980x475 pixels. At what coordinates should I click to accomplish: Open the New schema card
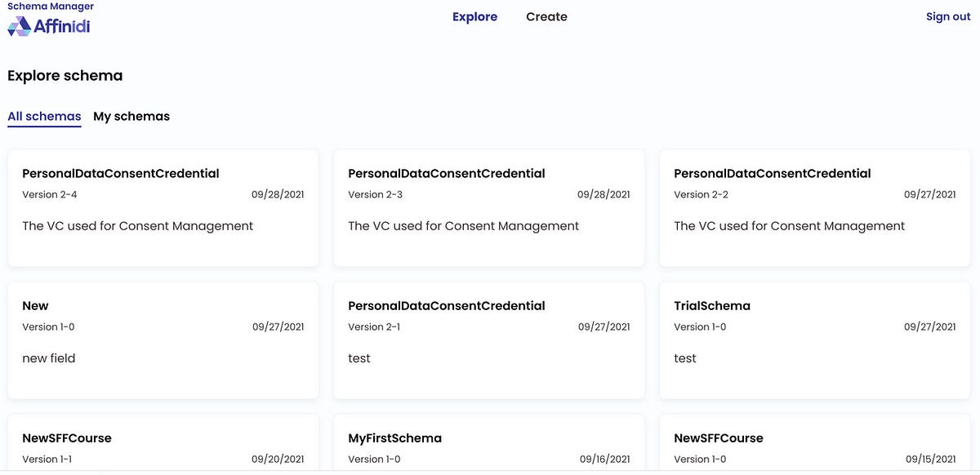point(163,340)
